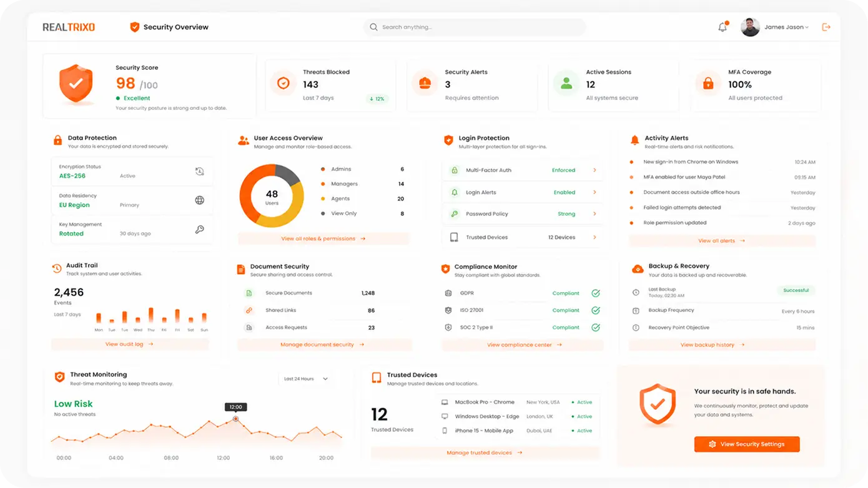Open Manage trusted devices link
The width and height of the screenshot is (868, 488).
pos(485,452)
